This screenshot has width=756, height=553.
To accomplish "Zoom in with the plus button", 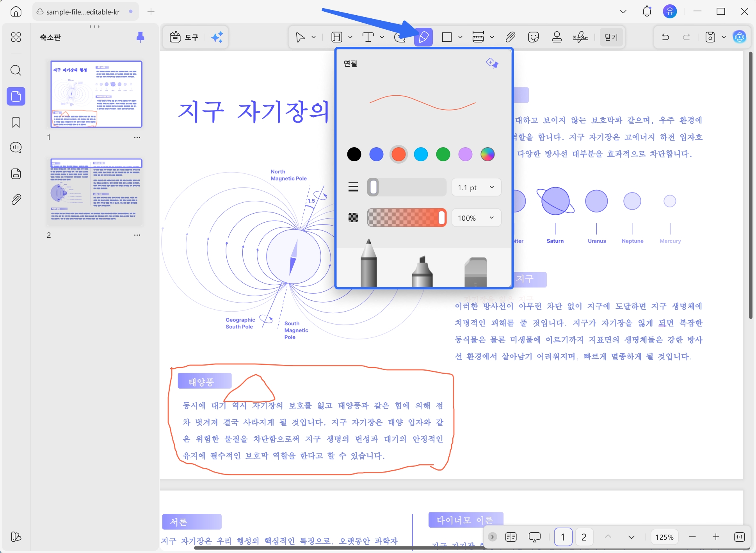I will (x=716, y=537).
